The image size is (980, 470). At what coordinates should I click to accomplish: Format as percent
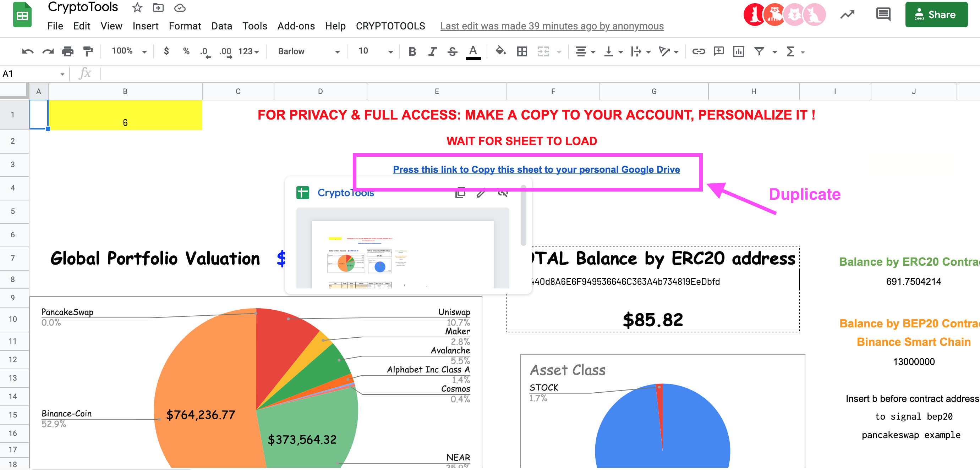coord(186,51)
